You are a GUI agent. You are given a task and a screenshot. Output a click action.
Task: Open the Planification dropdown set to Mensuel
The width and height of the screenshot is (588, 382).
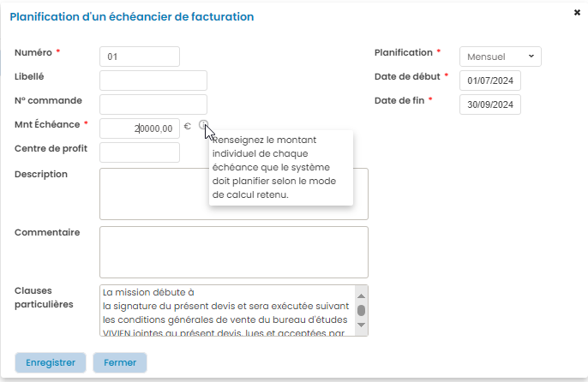(x=501, y=57)
